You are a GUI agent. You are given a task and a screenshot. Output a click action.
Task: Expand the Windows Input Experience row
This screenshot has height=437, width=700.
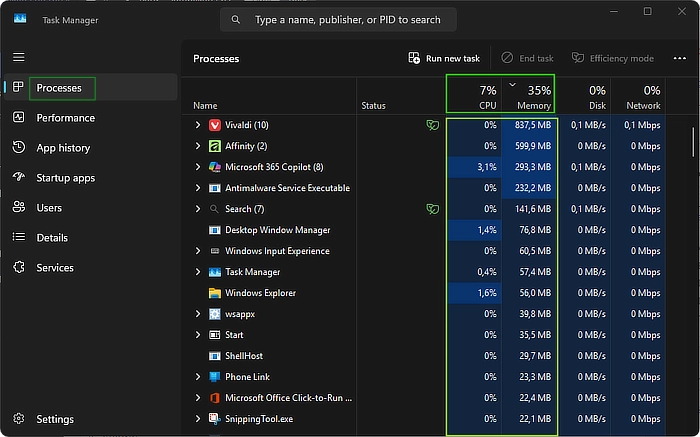coord(198,251)
